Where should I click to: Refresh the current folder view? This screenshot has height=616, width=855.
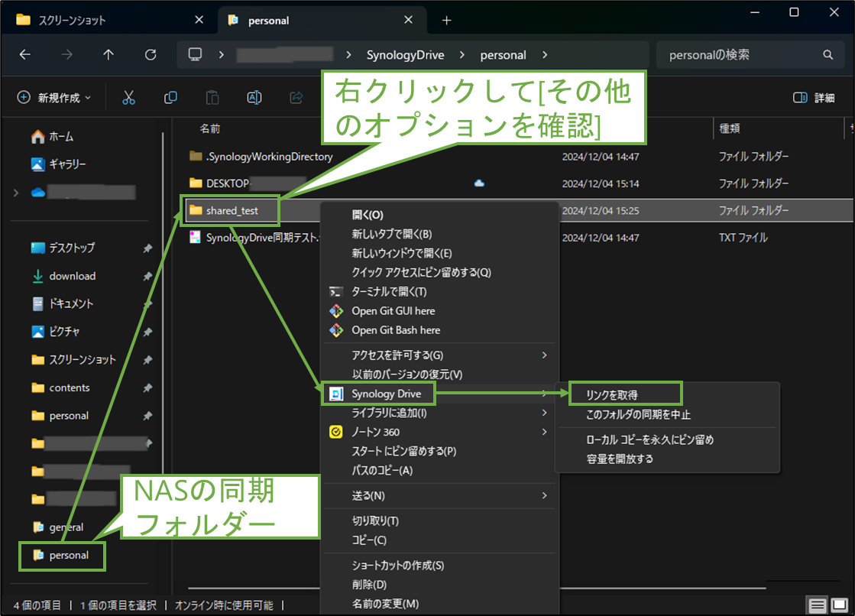point(151,54)
